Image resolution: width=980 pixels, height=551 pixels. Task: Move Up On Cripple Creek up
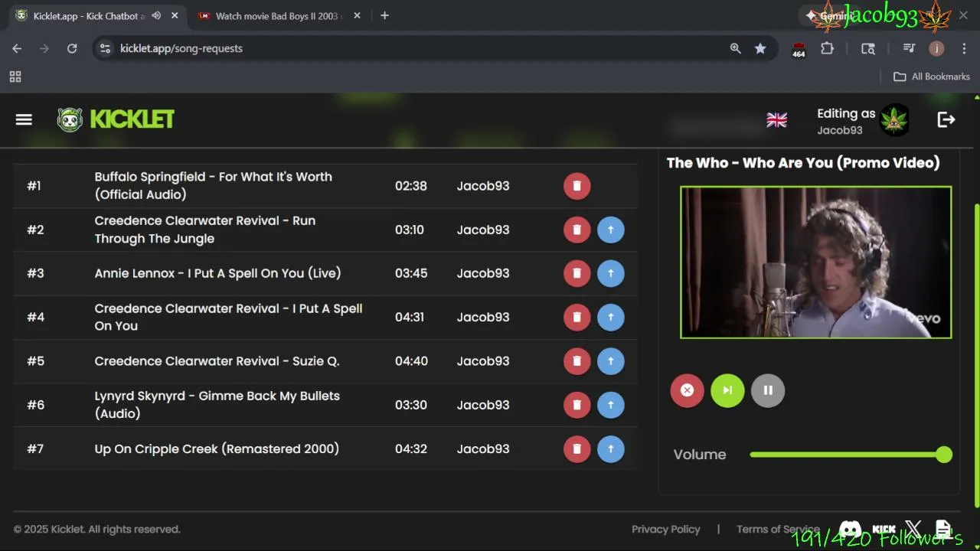[x=610, y=448]
